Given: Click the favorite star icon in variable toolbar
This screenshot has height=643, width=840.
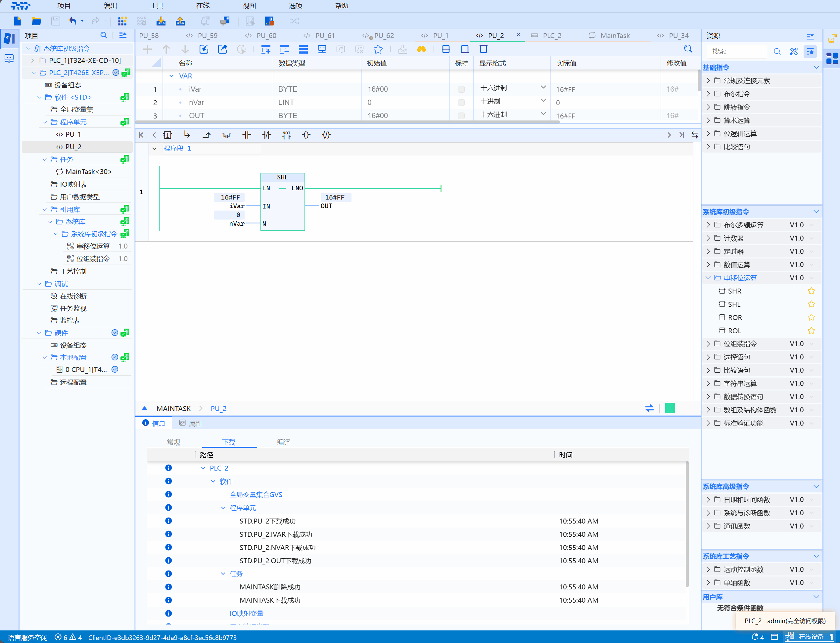Looking at the screenshot, I should 378,49.
